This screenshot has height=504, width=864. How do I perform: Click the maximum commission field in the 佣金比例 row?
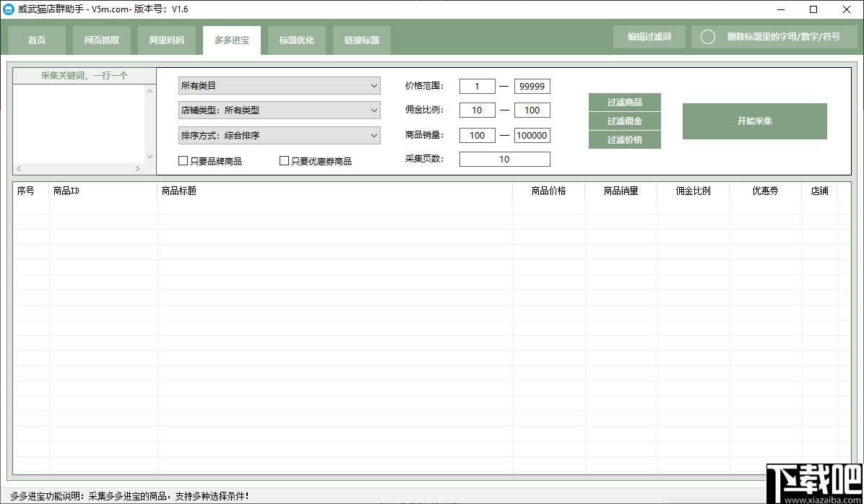[x=532, y=110]
